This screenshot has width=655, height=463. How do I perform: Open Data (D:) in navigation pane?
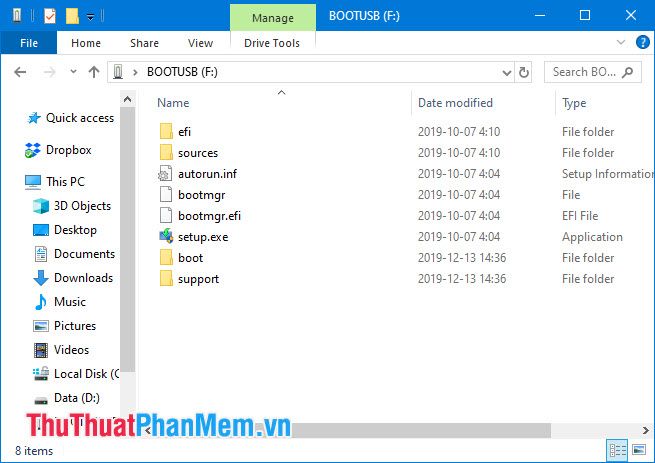[66, 398]
